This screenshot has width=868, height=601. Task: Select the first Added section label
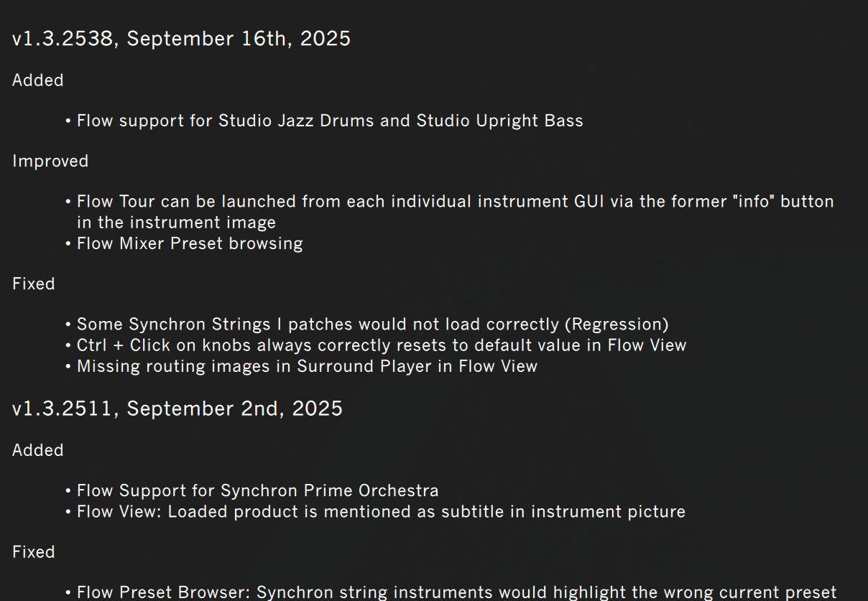click(x=38, y=80)
